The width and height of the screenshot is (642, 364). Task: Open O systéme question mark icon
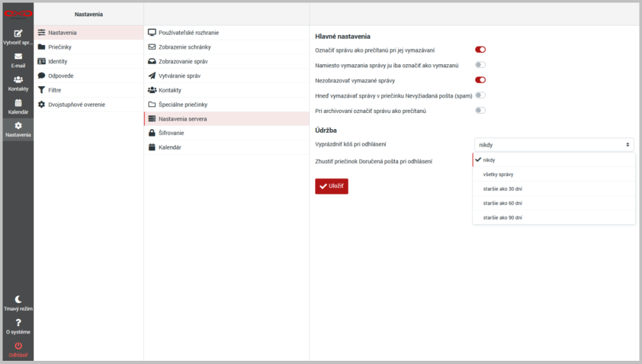click(x=18, y=323)
